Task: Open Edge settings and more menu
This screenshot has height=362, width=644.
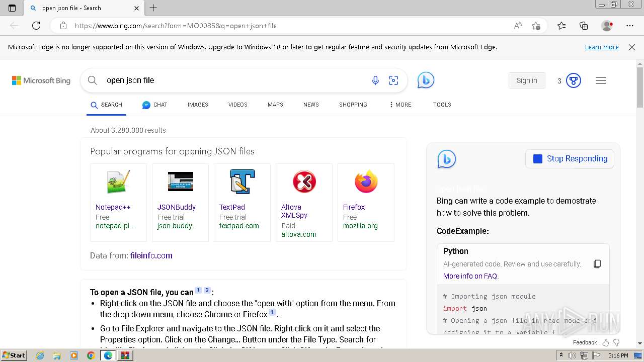Action: click(630, 26)
